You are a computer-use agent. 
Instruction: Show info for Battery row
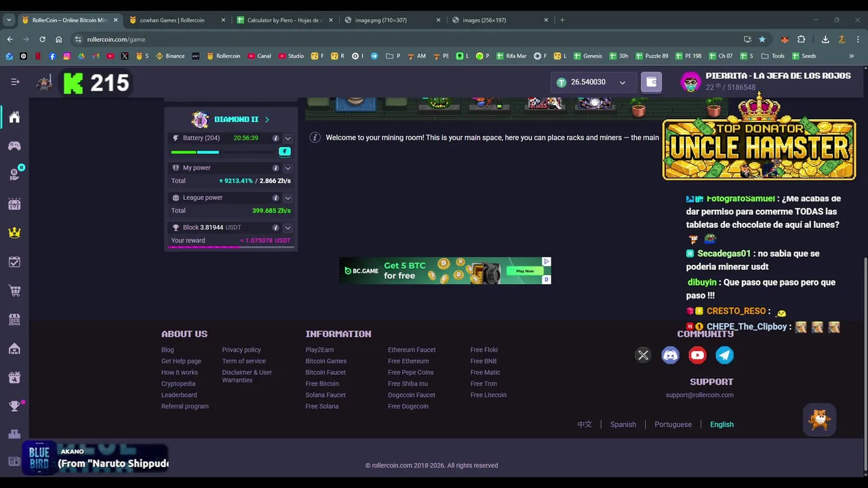tap(275, 138)
